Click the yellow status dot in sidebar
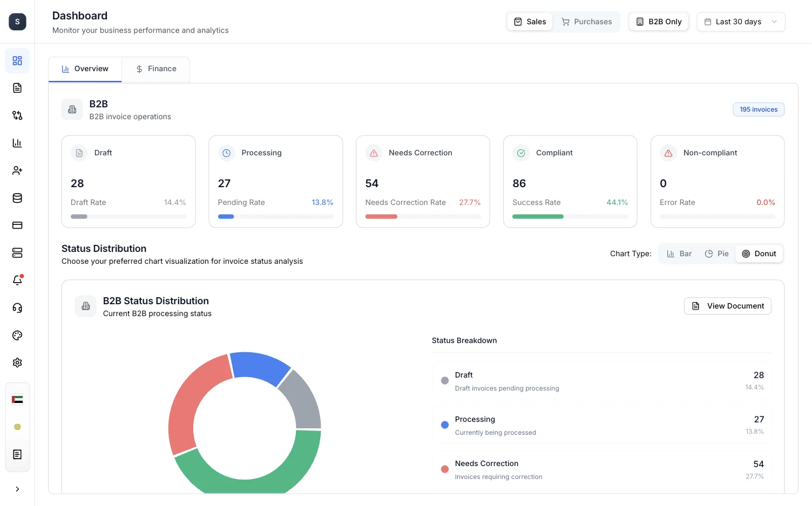 [17, 427]
